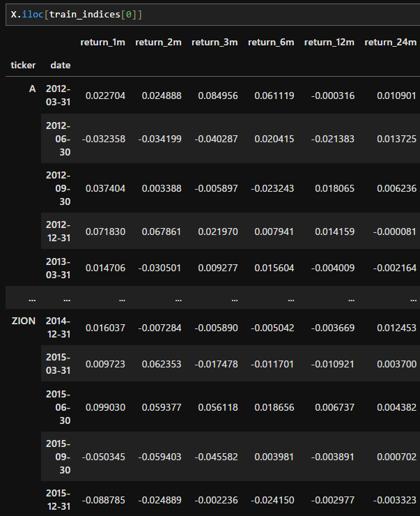Click date 2015-06-30 row label

(x=59, y=407)
